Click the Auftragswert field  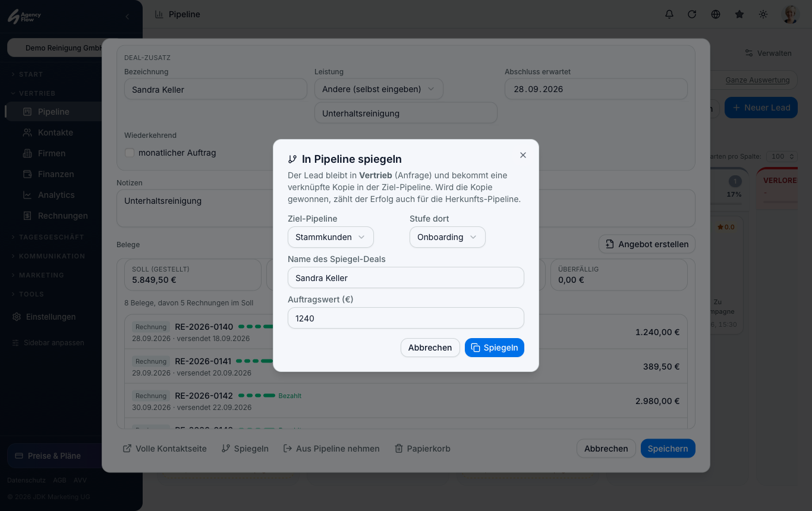pyautogui.click(x=406, y=318)
